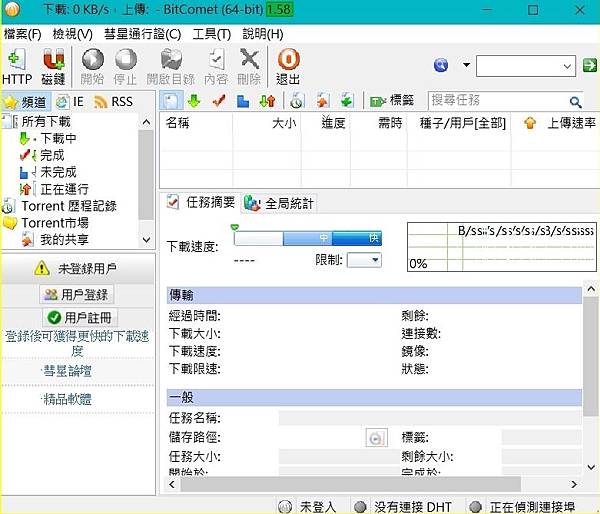Image resolution: width=600 pixels, height=514 pixels.
Task: Open the 檢視(V) menu
Action: (x=73, y=34)
